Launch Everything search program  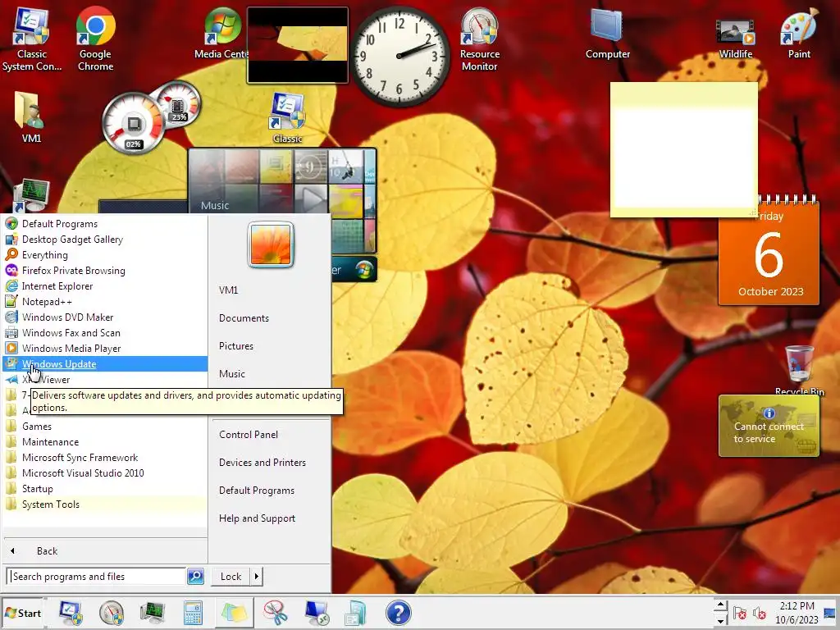coord(105,254)
